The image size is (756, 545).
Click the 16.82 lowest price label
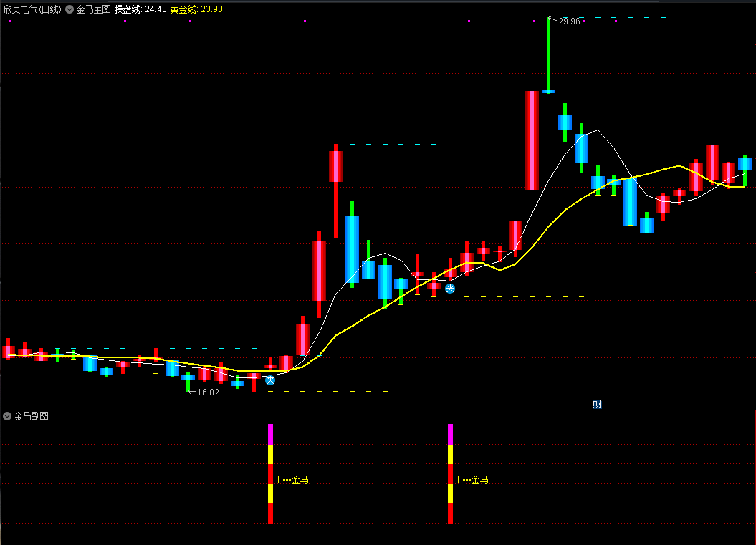pyautogui.click(x=207, y=392)
